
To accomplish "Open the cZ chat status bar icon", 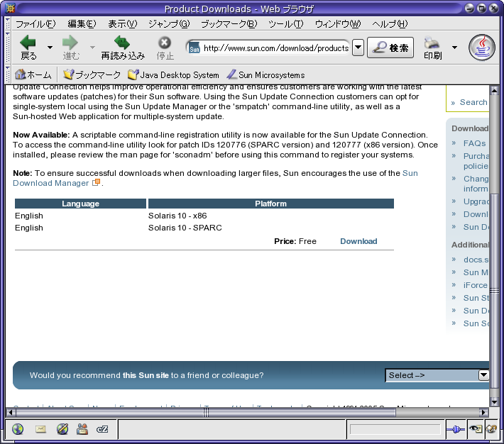I will click(x=102, y=429).
